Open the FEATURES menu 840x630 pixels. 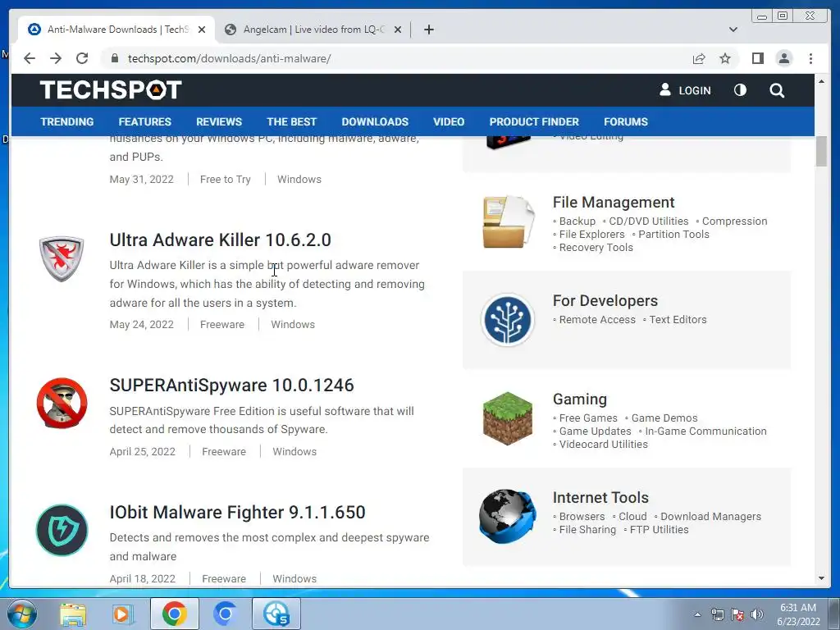click(144, 121)
